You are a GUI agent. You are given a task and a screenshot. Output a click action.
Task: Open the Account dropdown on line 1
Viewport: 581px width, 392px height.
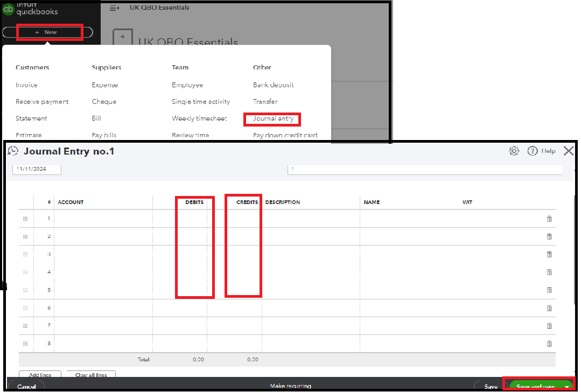click(x=102, y=219)
